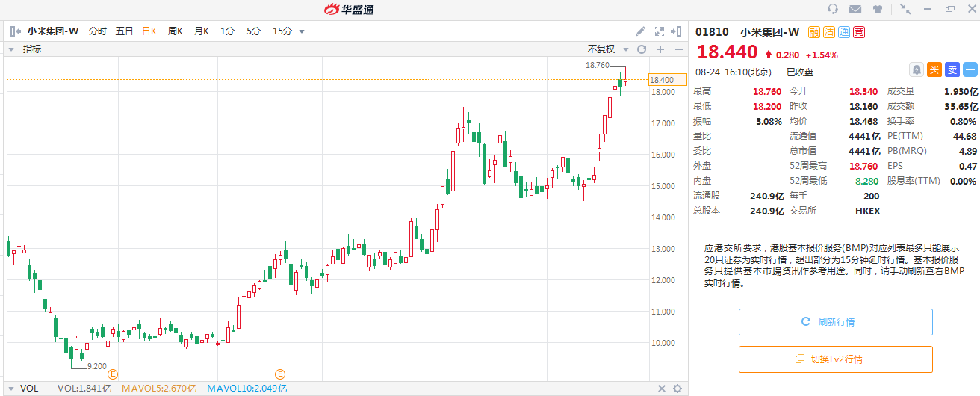980x396 pixels.
Task: Zoom in chart with plus icon
Action: point(660,49)
